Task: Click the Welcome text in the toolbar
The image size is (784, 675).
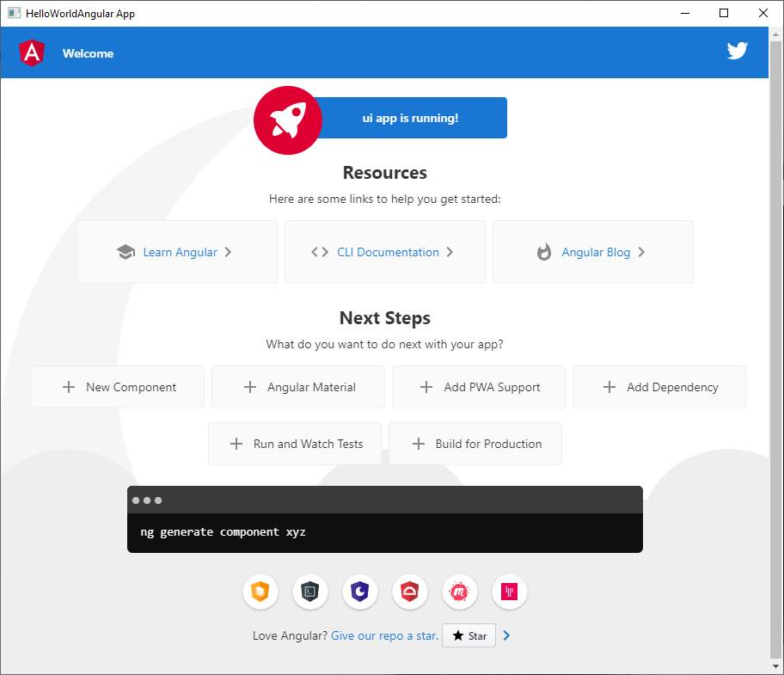Action: tap(88, 53)
